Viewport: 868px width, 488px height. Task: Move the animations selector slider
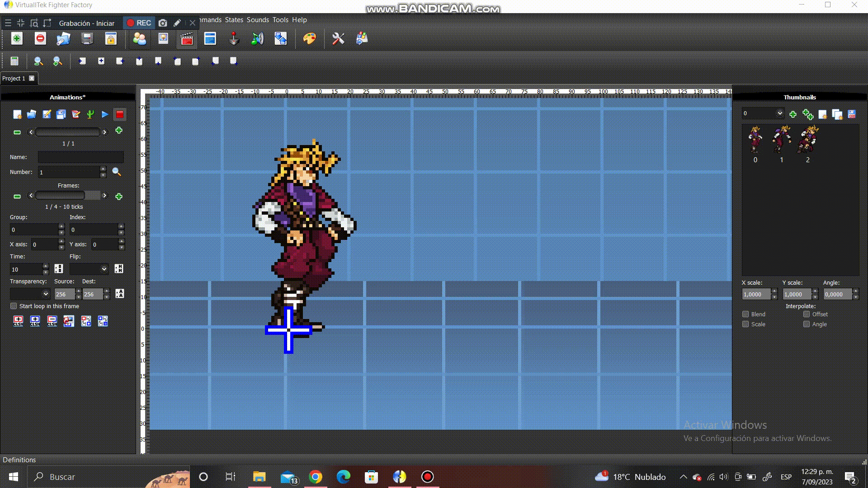click(x=67, y=132)
